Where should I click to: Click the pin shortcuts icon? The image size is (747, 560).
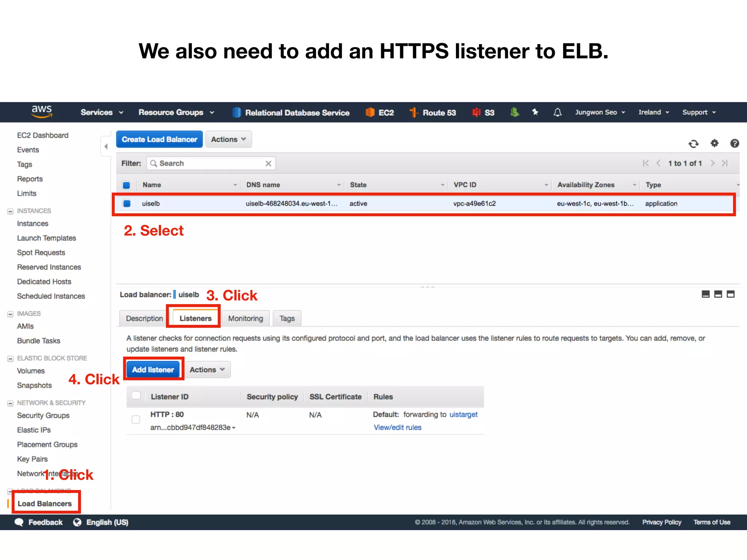coord(535,112)
